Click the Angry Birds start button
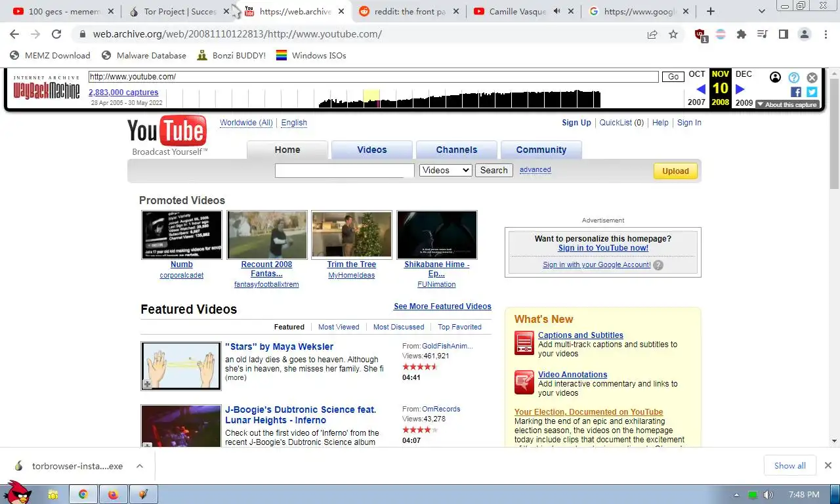Image resolution: width=840 pixels, height=504 pixels. (17, 492)
